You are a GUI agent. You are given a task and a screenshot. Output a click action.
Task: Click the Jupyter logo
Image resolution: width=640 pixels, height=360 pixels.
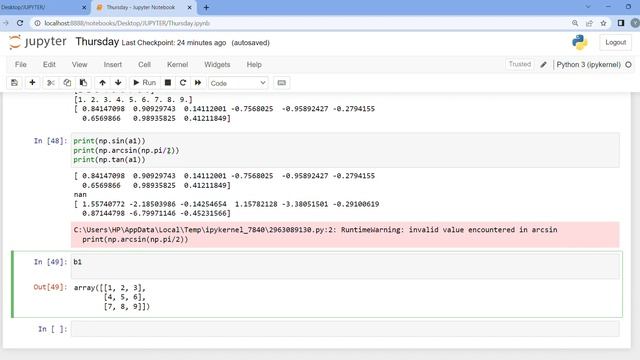[38, 42]
